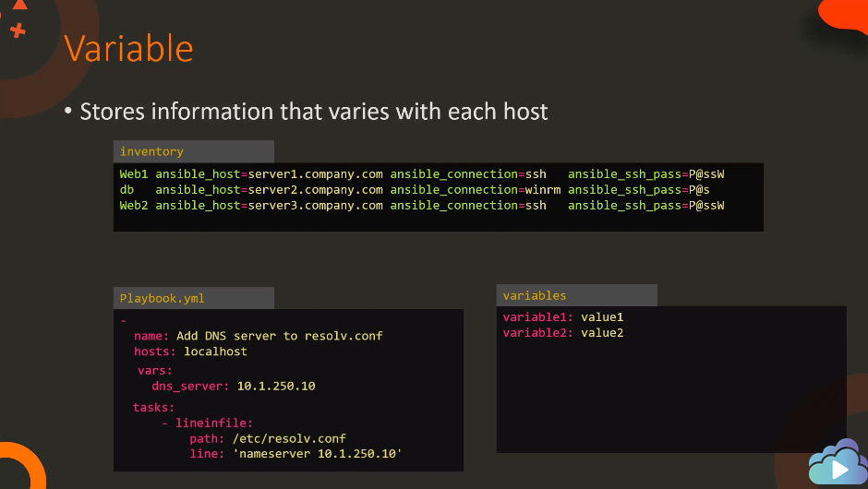Select 'server2.company.com' in inventory
This screenshot has height=489, width=868.
coord(315,190)
